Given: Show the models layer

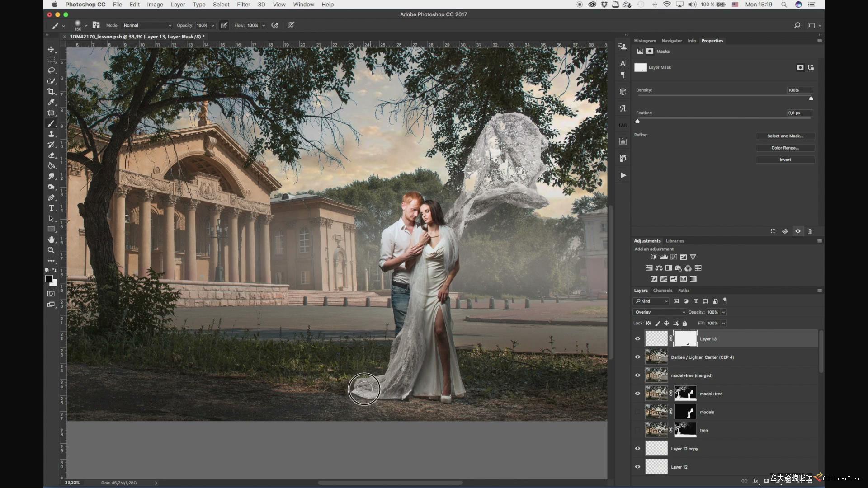Looking at the screenshot, I should [637, 412].
